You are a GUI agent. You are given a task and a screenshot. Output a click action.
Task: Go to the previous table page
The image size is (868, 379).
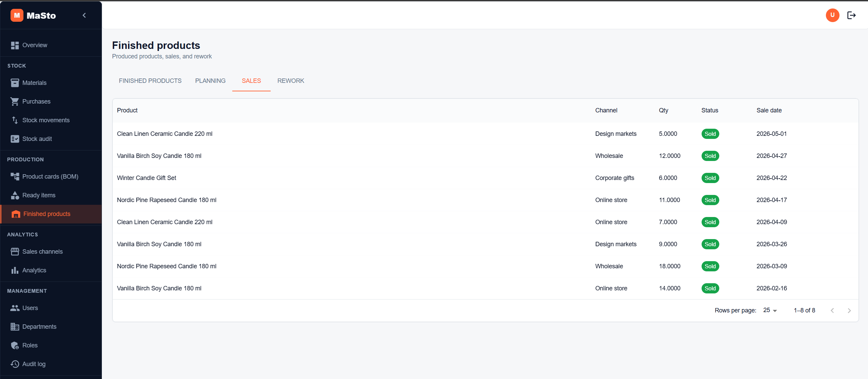click(x=832, y=310)
